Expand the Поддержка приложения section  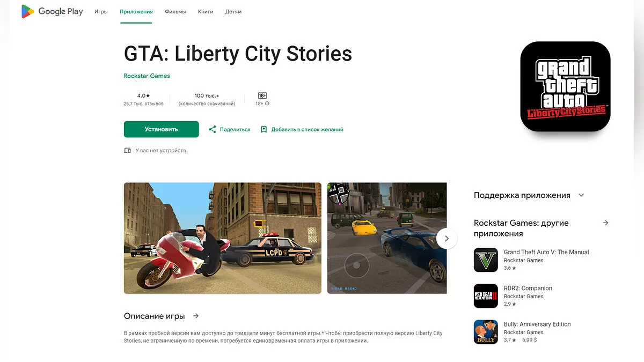tap(581, 195)
